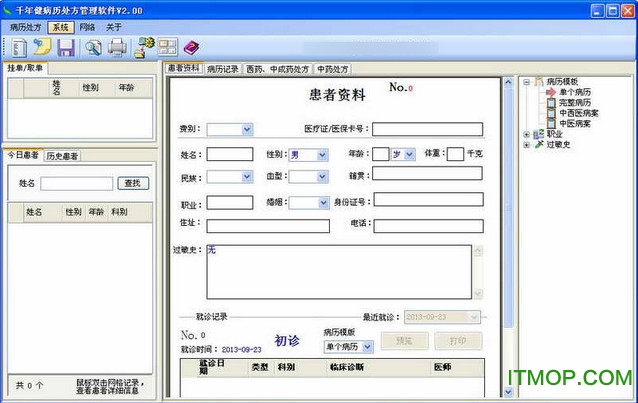Click the 年龄 number input box
638x403 pixels.
point(380,154)
